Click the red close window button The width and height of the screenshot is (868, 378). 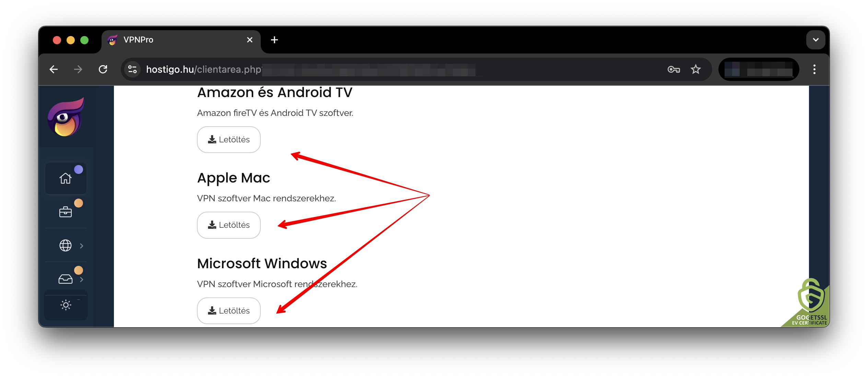57,40
